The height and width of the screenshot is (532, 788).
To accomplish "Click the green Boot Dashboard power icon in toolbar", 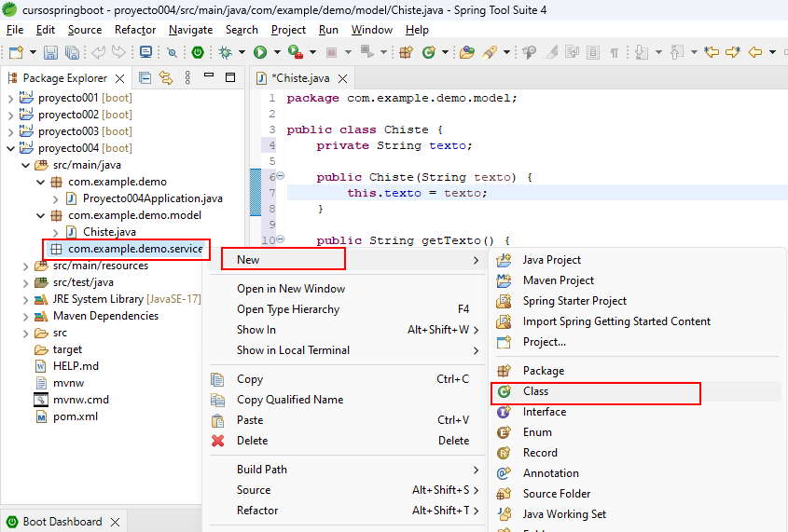I will (198, 52).
